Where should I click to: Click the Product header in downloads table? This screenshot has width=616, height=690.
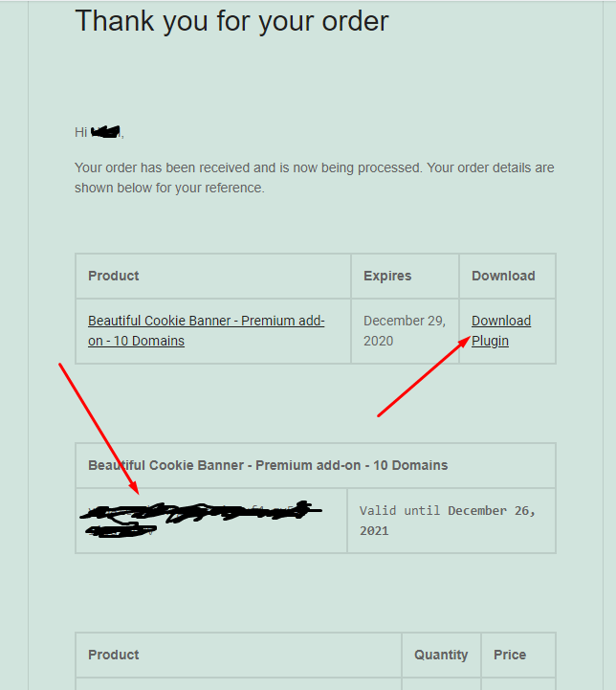click(x=114, y=276)
